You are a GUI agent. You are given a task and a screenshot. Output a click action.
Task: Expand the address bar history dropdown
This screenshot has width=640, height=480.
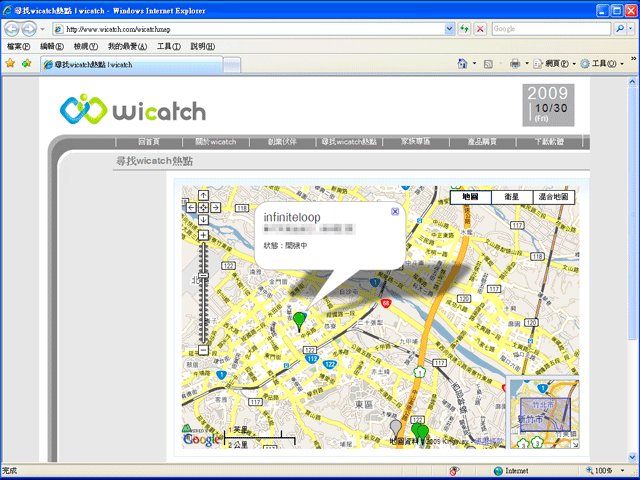[449, 29]
